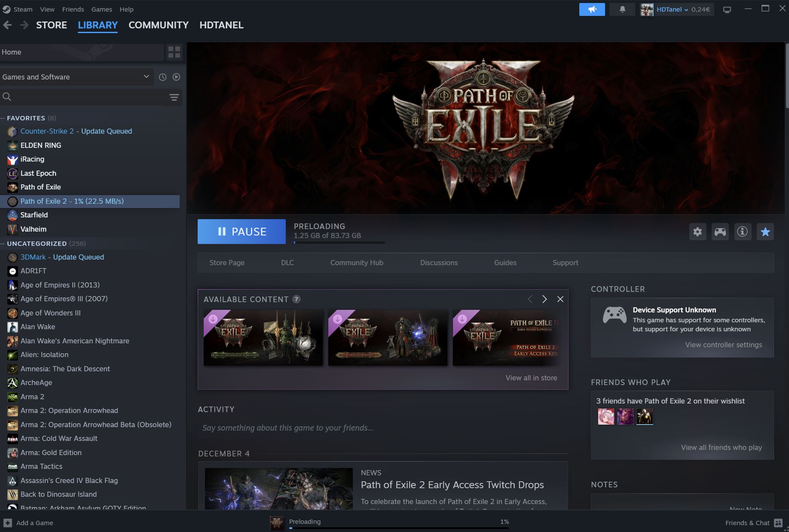Open the Store Page link
The height and width of the screenshot is (532, 789).
(x=227, y=263)
